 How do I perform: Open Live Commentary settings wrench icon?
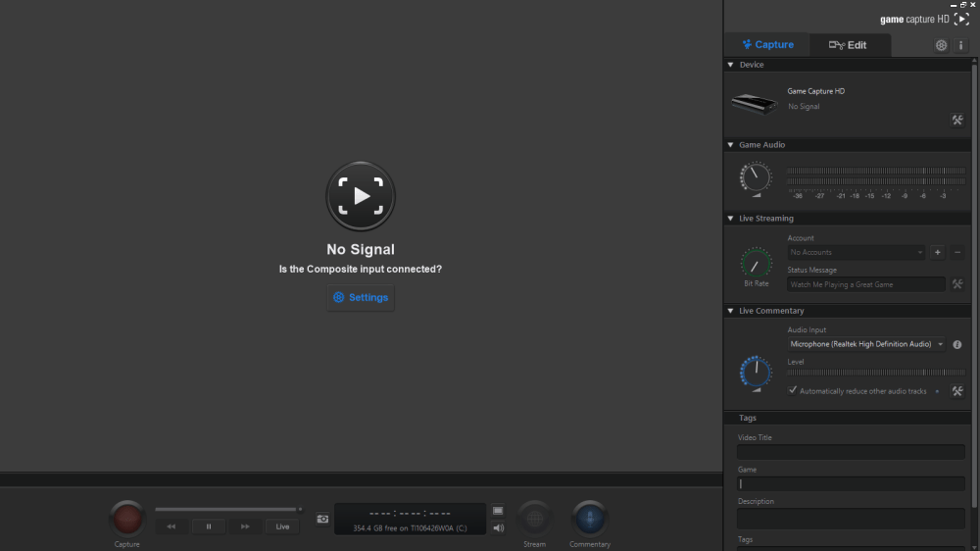[x=957, y=391]
